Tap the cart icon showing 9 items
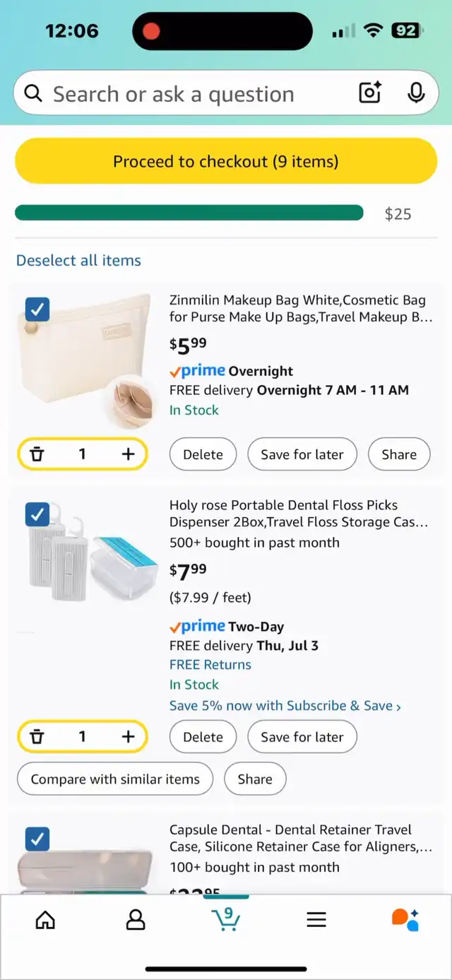This screenshot has height=980, width=452. (x=226, y=919)
